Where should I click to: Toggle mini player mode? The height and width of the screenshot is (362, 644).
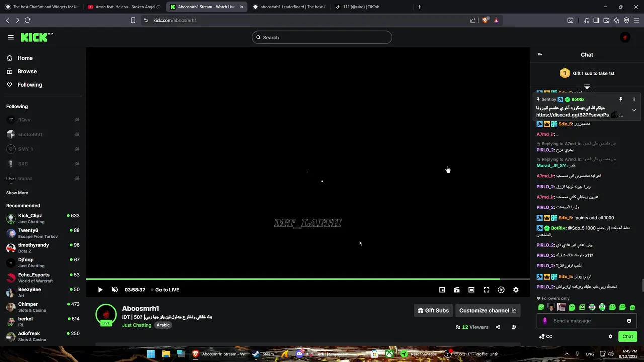(442, 290)
